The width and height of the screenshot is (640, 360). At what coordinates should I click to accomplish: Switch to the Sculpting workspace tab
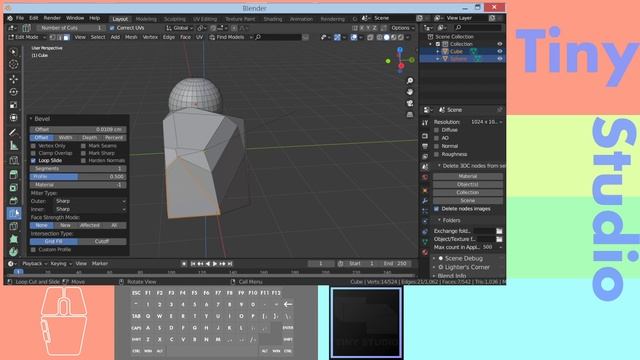[175, 19]
